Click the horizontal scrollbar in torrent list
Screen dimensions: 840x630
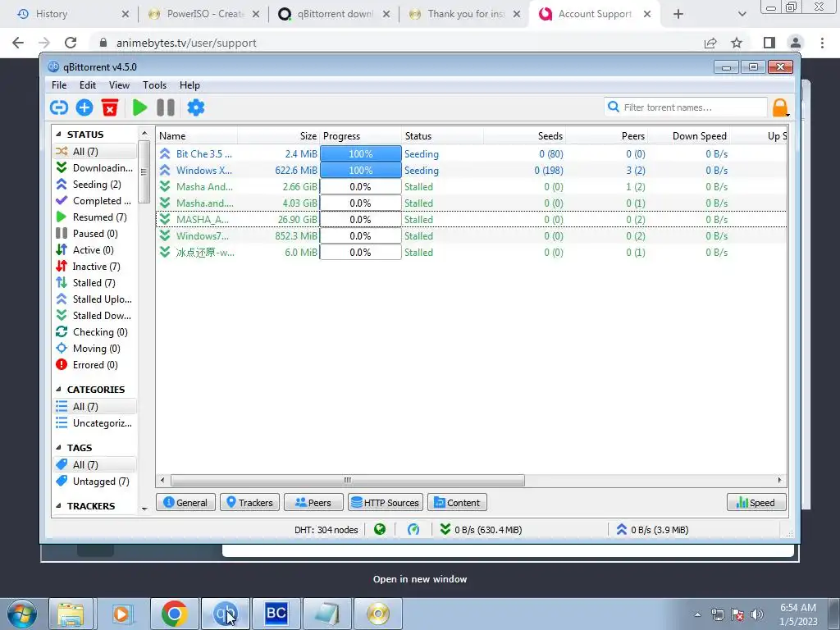point(347,480)
